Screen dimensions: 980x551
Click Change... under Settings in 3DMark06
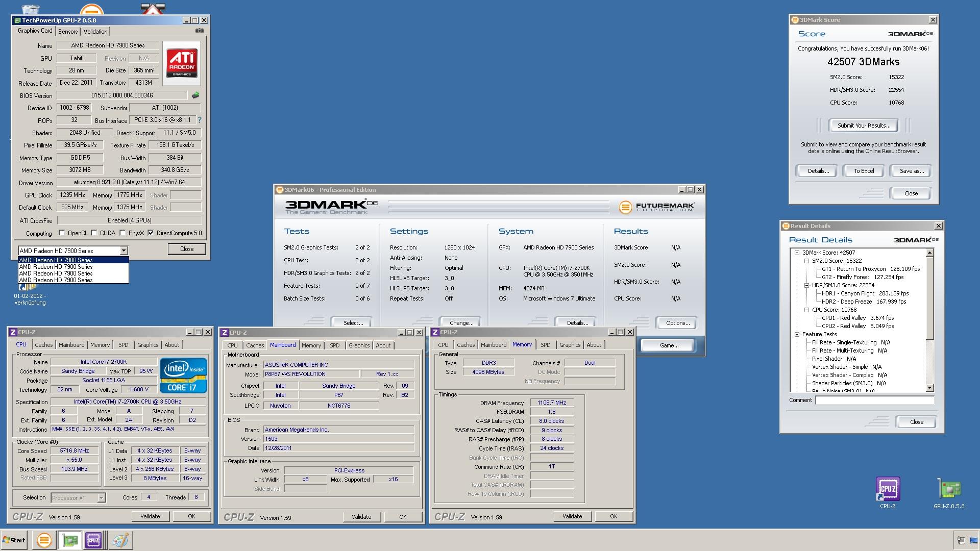click(x=461, y=323)
